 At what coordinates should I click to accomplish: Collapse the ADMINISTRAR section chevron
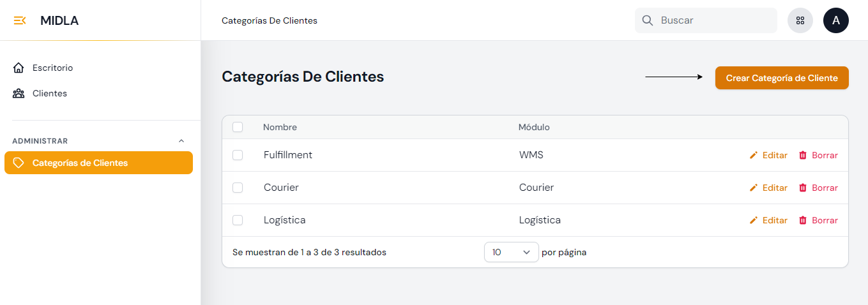[181, 141]
